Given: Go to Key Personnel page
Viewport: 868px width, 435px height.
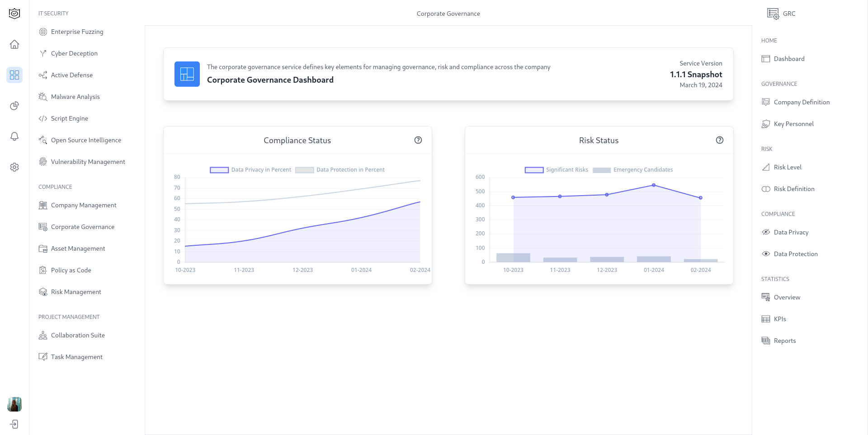Looking at the screenshot, I should (793, 124).
